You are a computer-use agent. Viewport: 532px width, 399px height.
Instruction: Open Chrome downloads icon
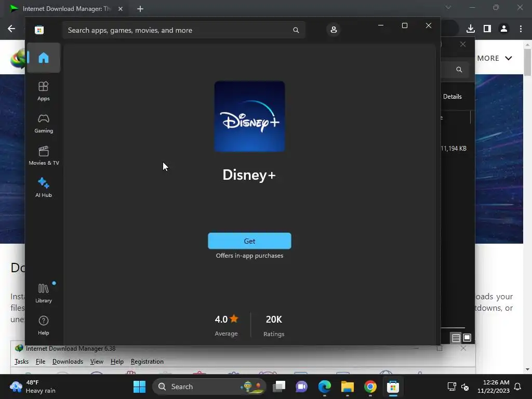(470, 29)
